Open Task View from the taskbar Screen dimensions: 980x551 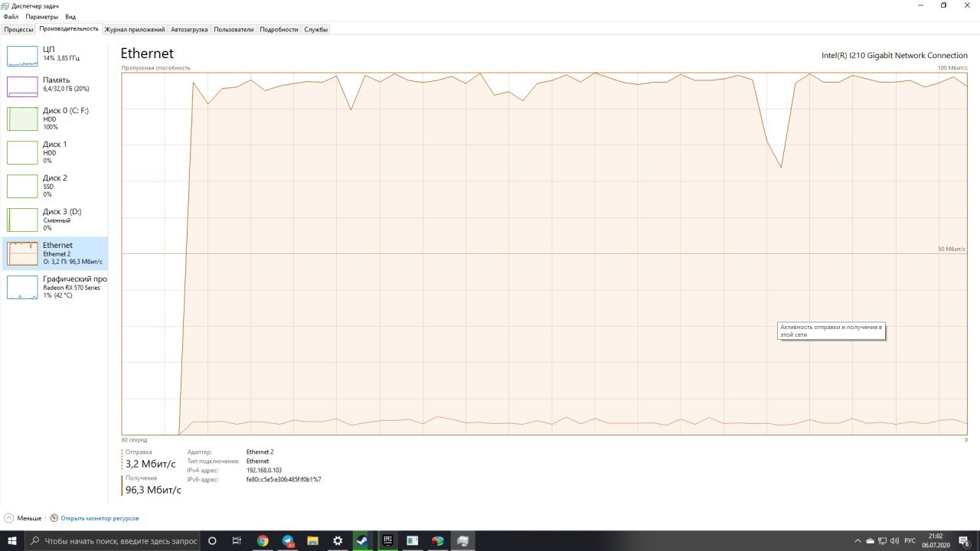(237, 540)
